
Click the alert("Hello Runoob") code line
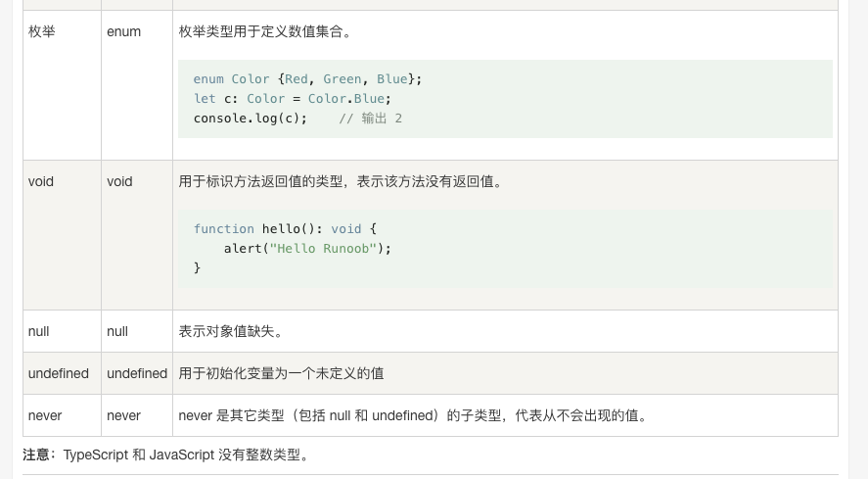click(306, 248)
